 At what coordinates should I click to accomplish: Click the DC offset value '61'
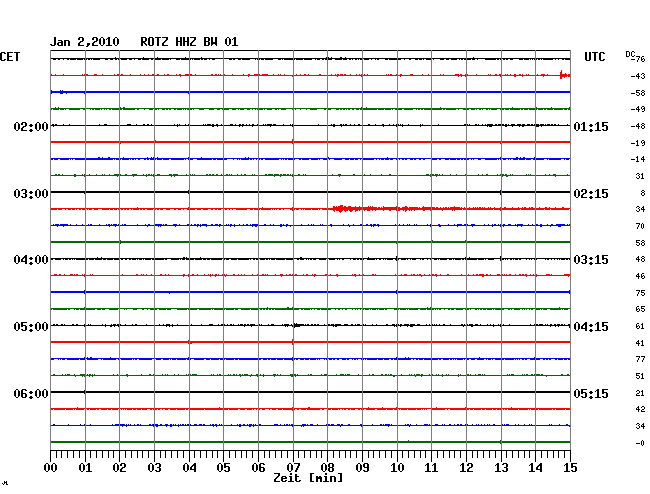(640, 326)
